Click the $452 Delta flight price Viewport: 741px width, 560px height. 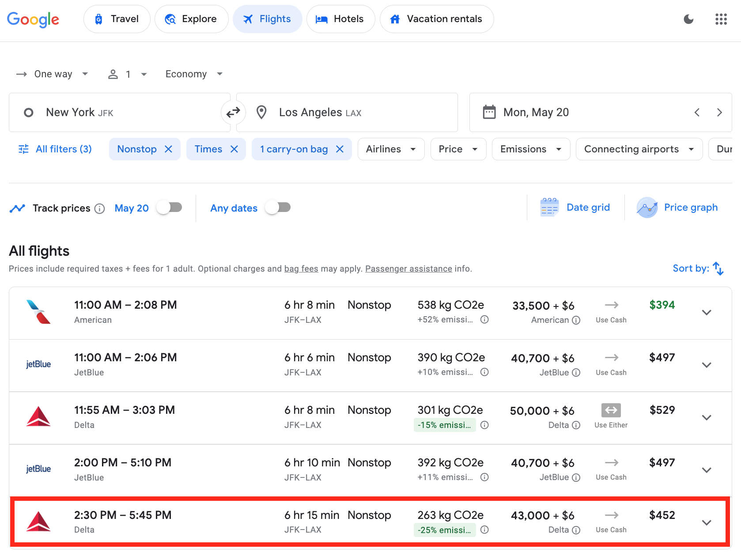click(662, 515)
